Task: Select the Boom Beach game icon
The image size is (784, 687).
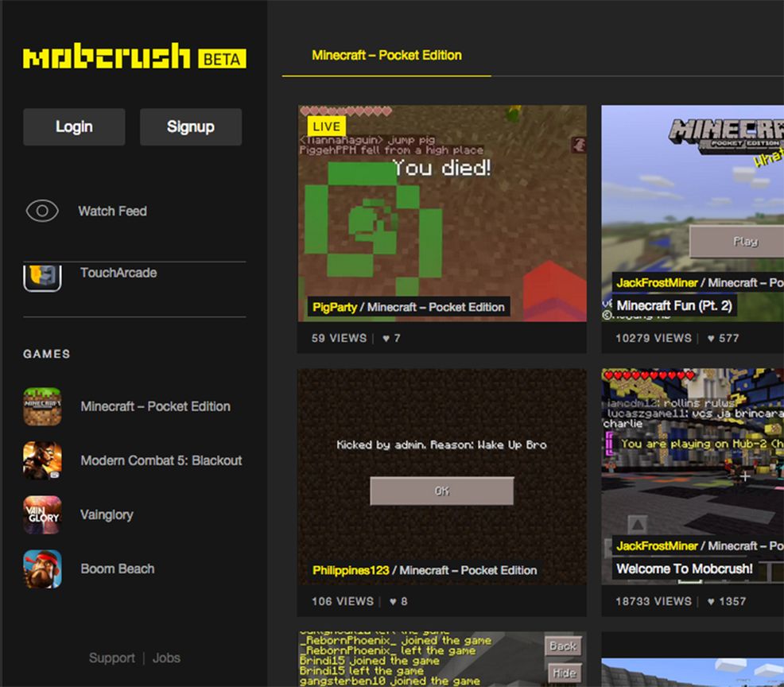Action: pos(42,569)
